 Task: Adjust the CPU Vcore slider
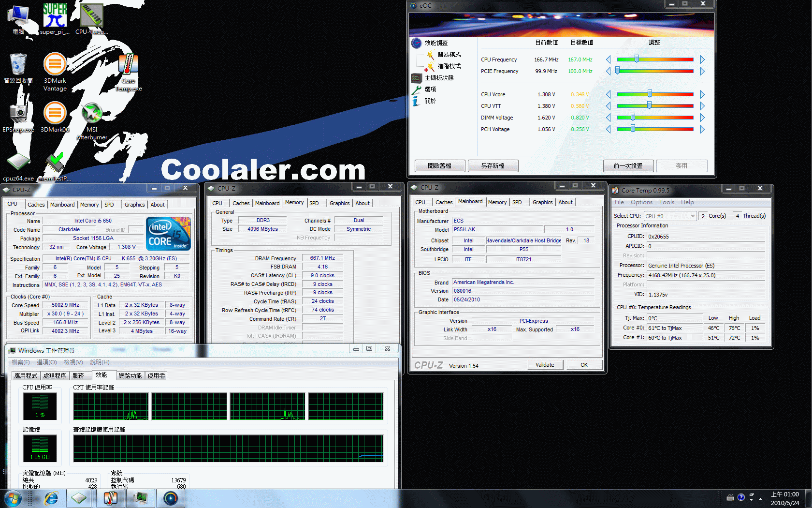650,94
